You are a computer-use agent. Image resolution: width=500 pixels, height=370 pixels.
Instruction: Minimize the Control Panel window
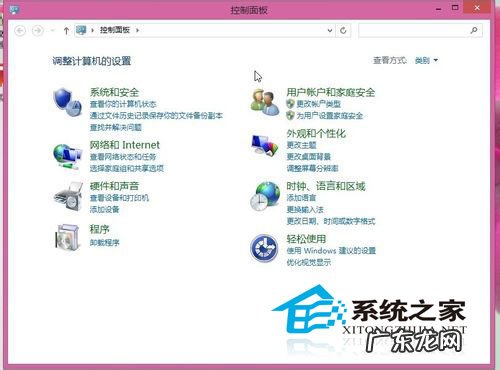coord(439,9)
